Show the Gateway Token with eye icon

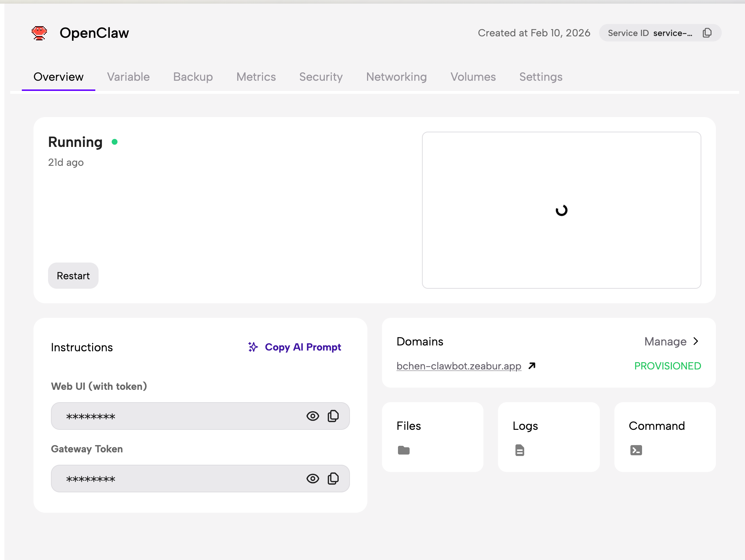tap(312, 479)
